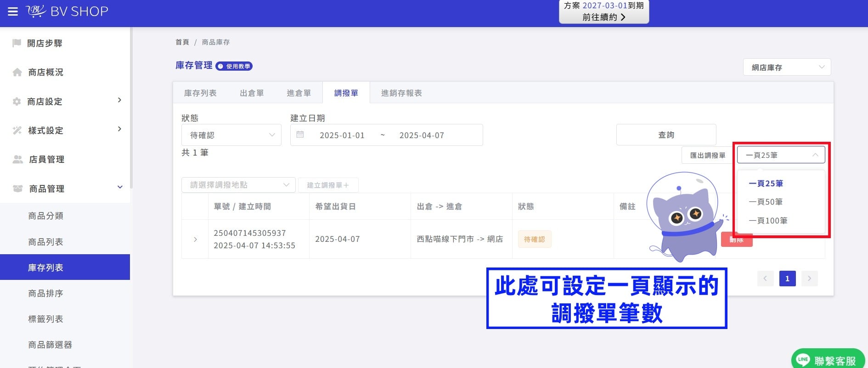Go to previous page arrow
This screenshot has width=868, height=368.
[x=766, y=279]
